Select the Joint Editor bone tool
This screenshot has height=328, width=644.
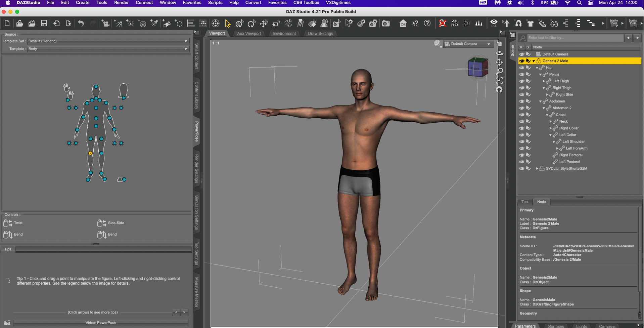(x=288, y=23)
